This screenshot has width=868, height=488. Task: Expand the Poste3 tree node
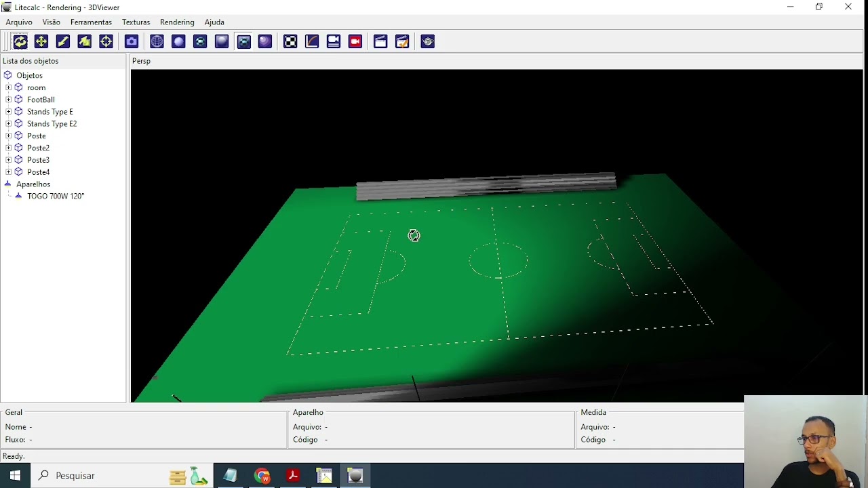click(x=8, y=160)
